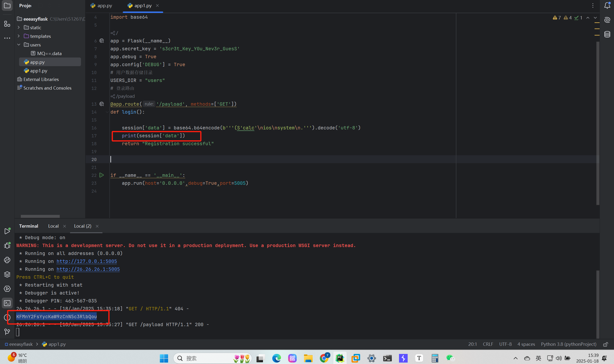Viewport: 614px width, 364px height.
Task: Open the Database tool window icon
Action: [x=607, y=34]
